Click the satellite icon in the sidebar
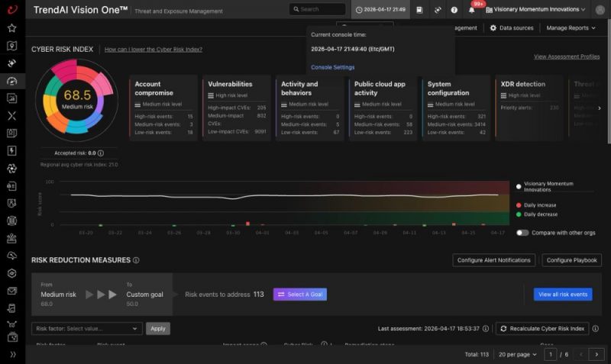The width and height of the screenshot is (611, 364). 12,63
